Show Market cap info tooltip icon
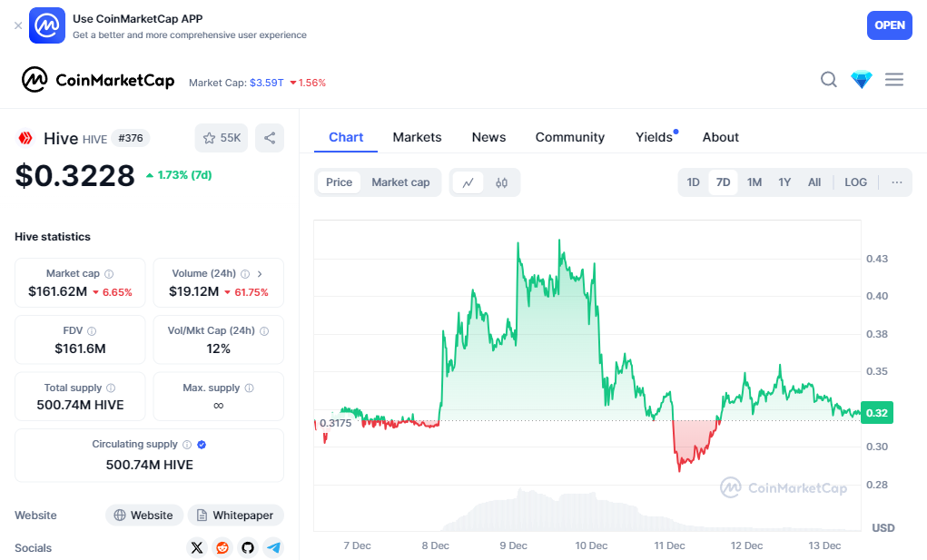This screenshot has width=927, height=560. [109, 273]
